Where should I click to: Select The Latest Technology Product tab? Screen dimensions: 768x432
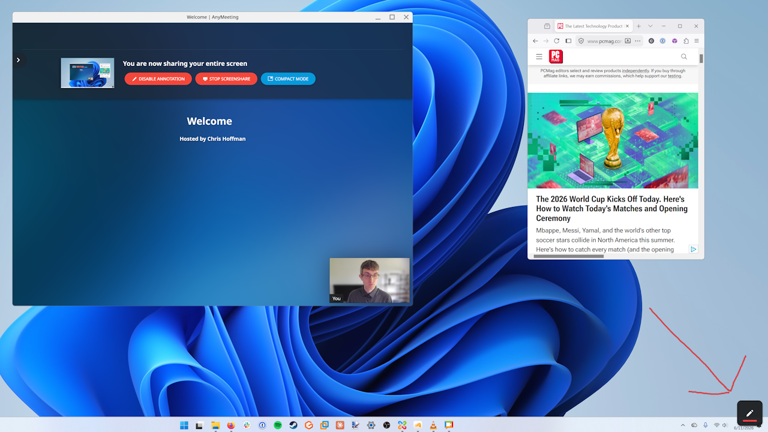(x=593, y=26)
